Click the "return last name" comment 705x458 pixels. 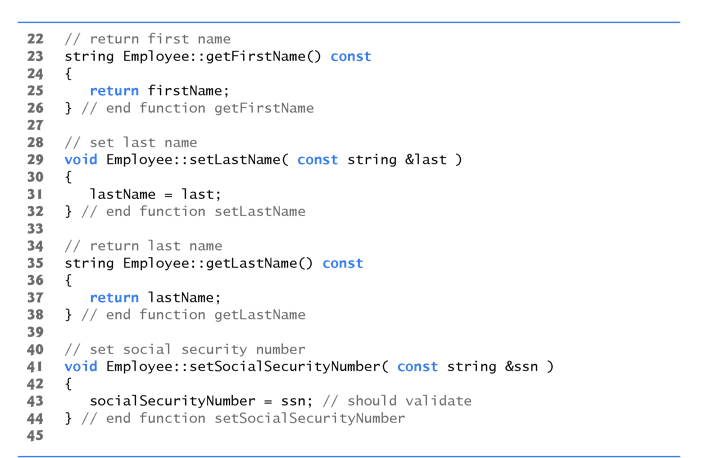(143, 246)
